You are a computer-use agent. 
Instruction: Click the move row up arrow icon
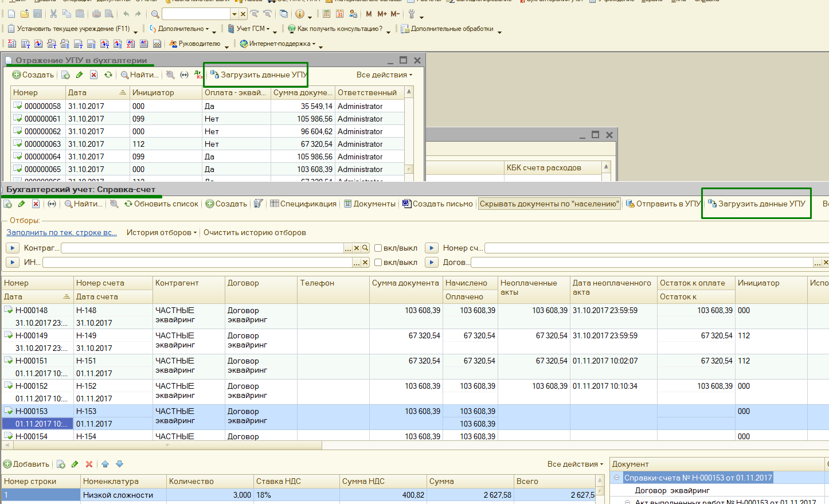coord(105,464)
